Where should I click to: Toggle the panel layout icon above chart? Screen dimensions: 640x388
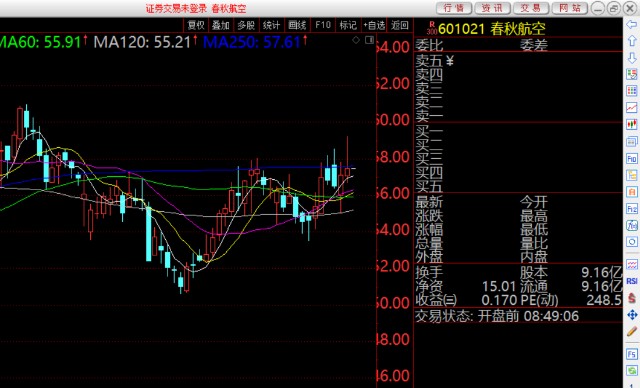[369, 40]
